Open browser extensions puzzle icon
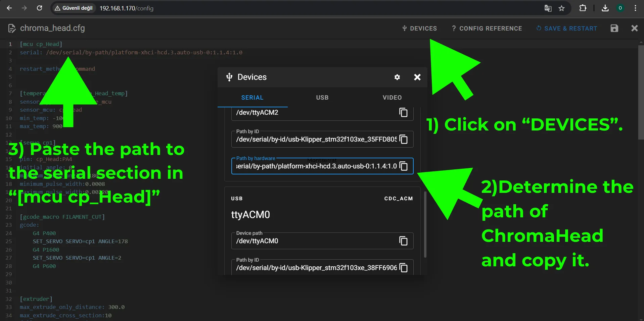The height and width of the screenshot is (321, 644). (583, 8)
